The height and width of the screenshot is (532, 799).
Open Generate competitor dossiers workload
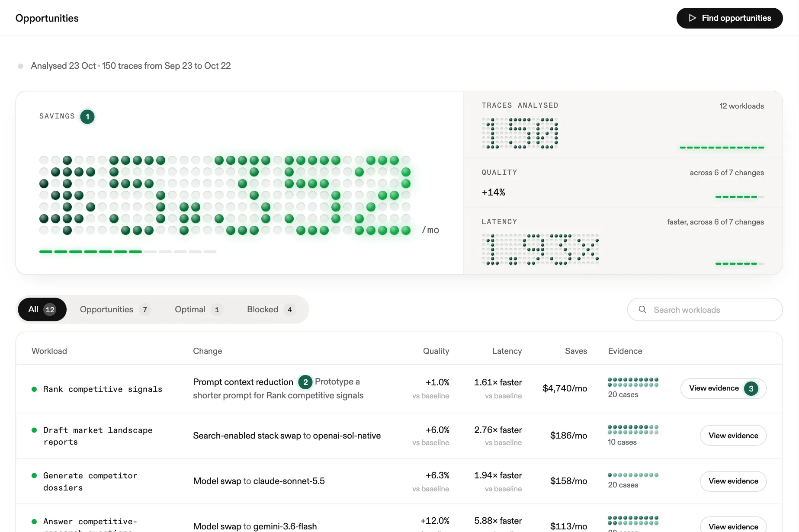(90, 481)
